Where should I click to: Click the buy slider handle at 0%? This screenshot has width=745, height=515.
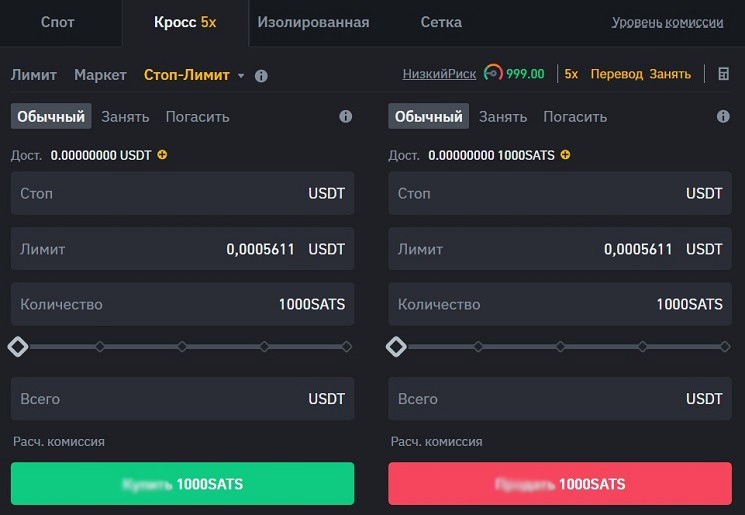18,346
